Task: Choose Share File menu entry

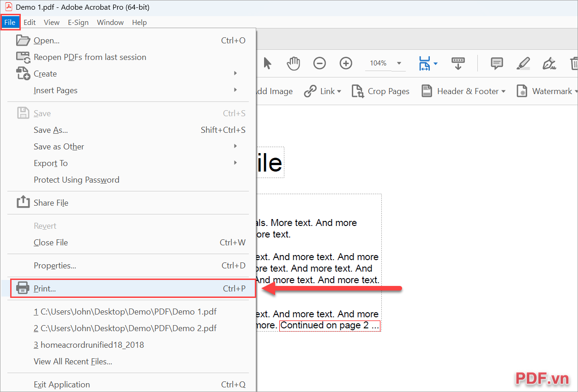Action: pyautogui.click(x=128, y=203)
